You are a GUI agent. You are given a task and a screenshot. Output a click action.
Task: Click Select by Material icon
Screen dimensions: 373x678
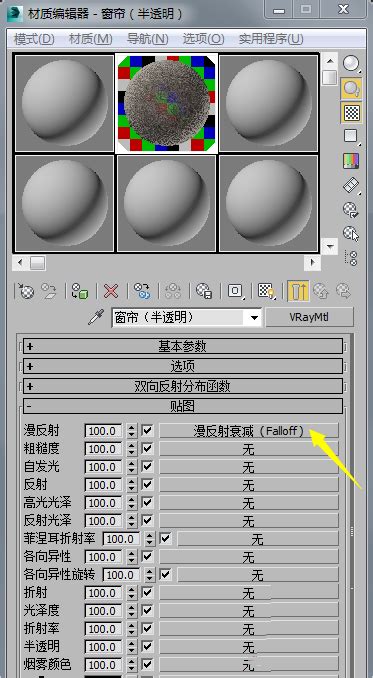352,234
